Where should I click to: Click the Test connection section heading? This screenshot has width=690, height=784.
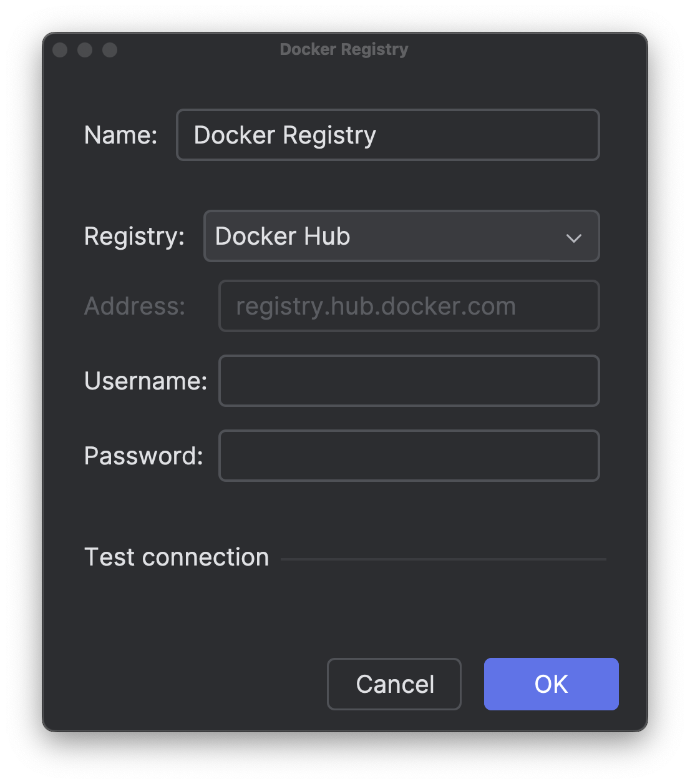point(177,557)
